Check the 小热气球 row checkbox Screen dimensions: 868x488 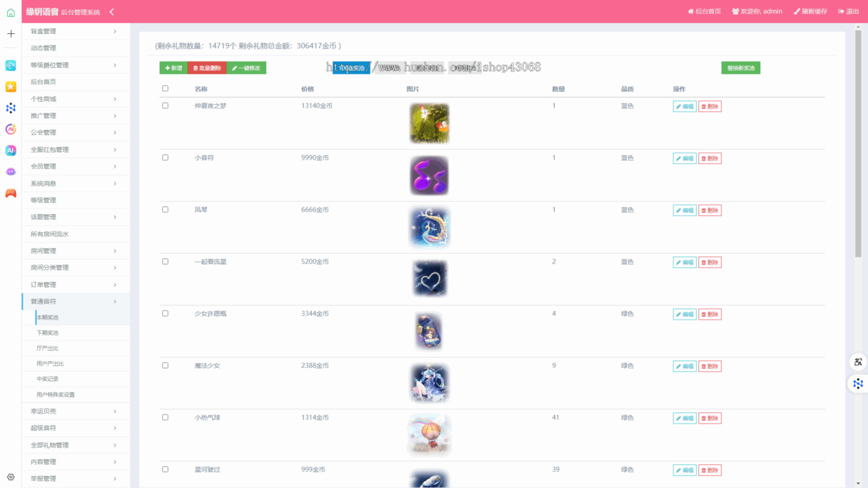click(x=165, y=418)
